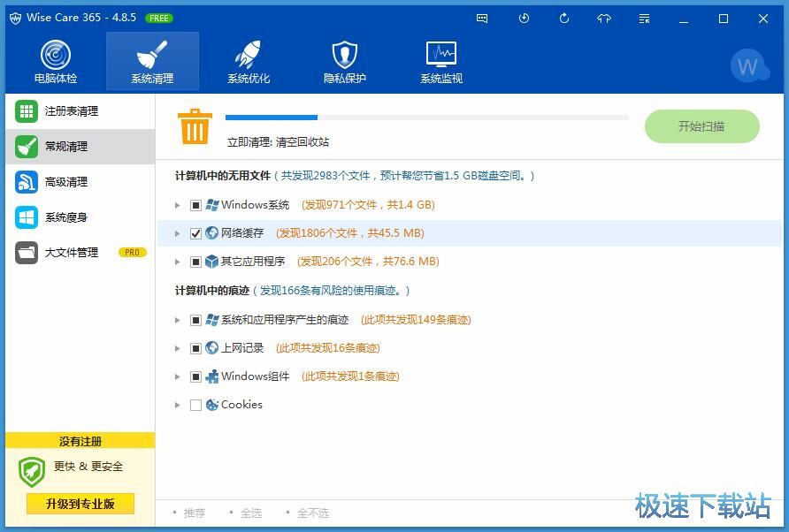
Task: Check the Cookies checkbox
Action: point(195,405)
